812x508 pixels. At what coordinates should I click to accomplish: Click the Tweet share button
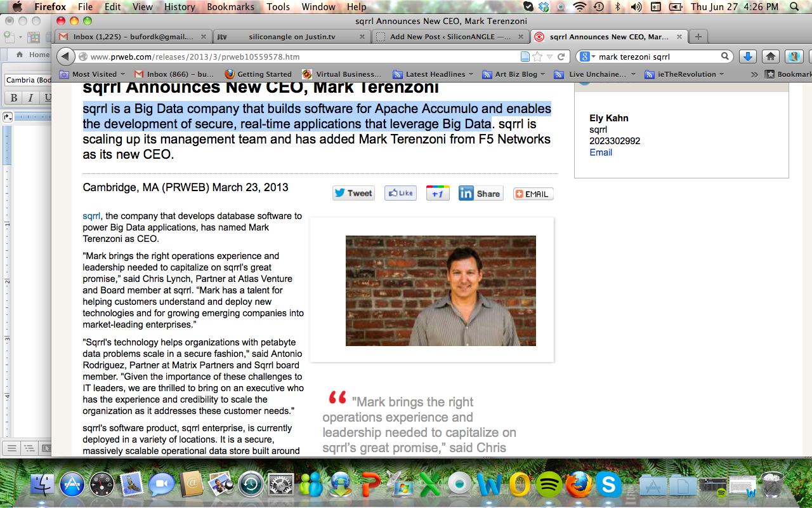(x=353, y=193)
